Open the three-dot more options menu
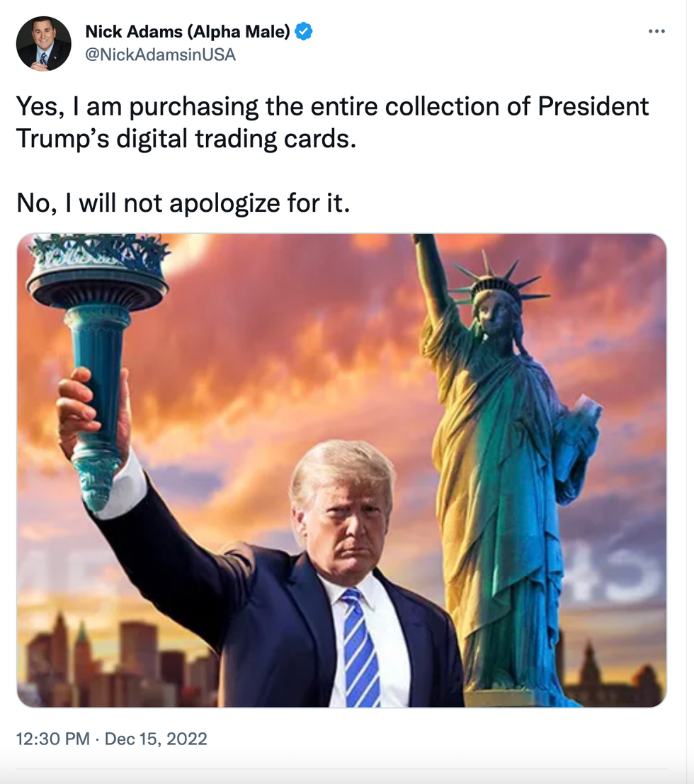The image size is (694, 784). (x=656, y=31)
